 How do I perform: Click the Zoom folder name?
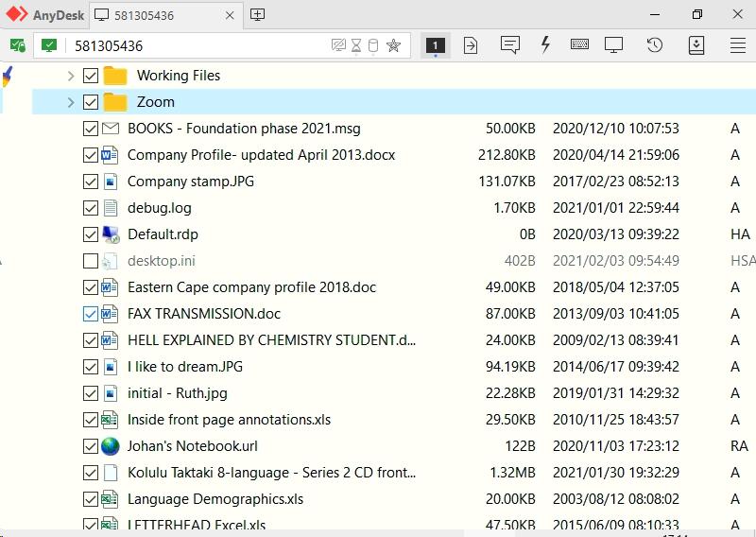click(x=156, y=102)
